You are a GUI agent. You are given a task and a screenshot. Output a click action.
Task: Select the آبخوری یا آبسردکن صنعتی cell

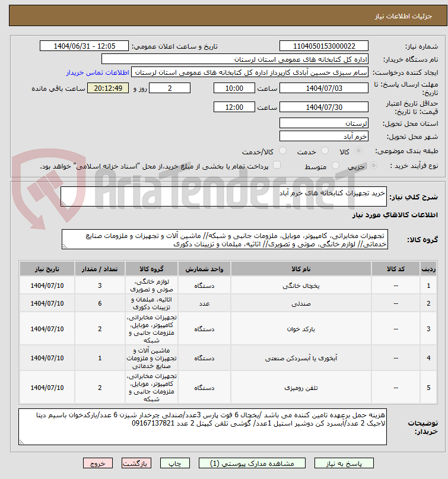(x=301, y=358)
